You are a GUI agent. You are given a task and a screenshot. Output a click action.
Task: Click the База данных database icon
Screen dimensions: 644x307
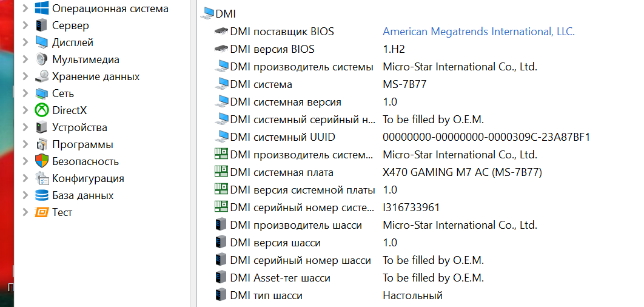point(42,195)
